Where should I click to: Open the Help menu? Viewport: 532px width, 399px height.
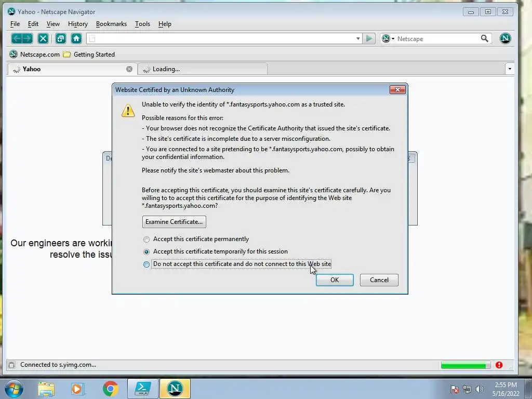(165, 24)
